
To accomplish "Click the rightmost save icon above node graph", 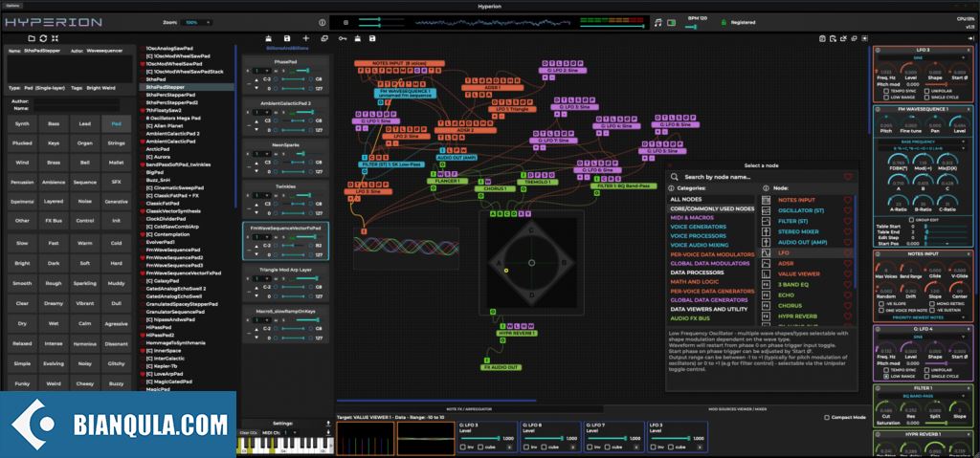I will pyautogui.click(x=372, y=38).
